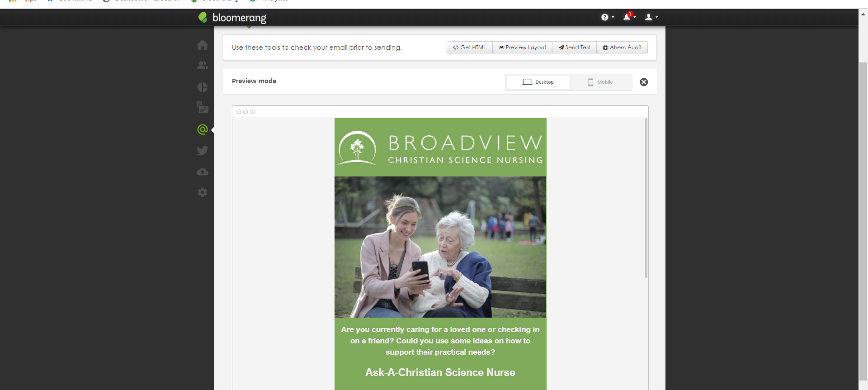The width and height of the screenshot is (868, 390).
Task: Switch preview to Mobile mode
Action: (x=600, y=82)
